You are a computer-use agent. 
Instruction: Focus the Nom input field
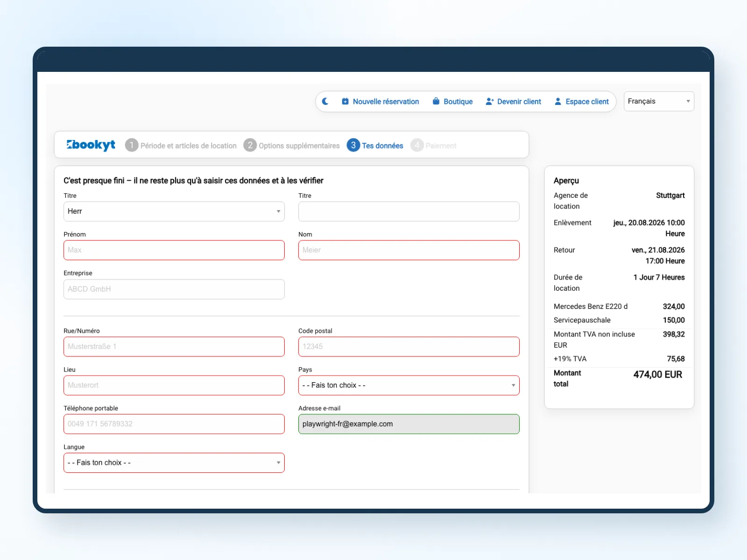click(x=409, y=250)
